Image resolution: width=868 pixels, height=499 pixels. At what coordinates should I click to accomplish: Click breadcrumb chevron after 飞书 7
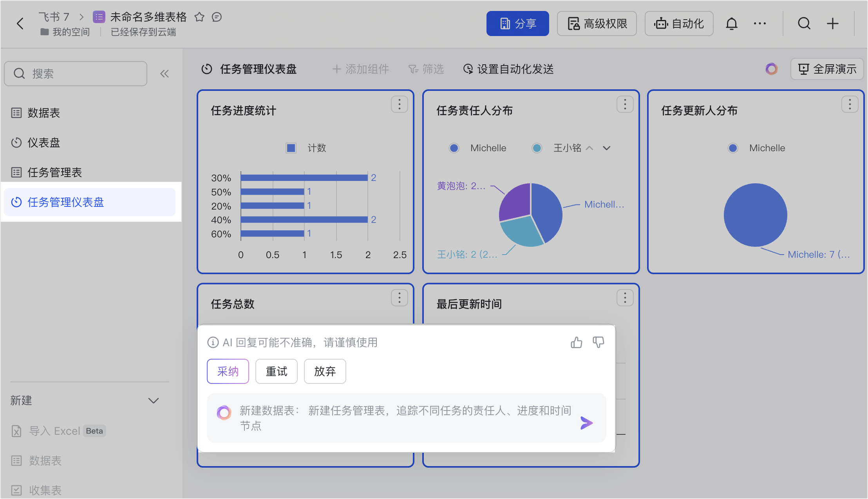click(81, 17)
